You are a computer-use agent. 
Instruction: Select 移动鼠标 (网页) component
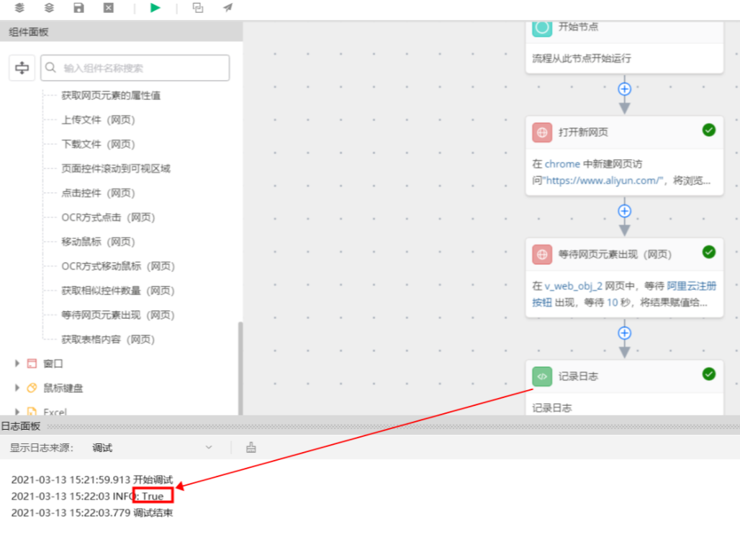(98, 242)
